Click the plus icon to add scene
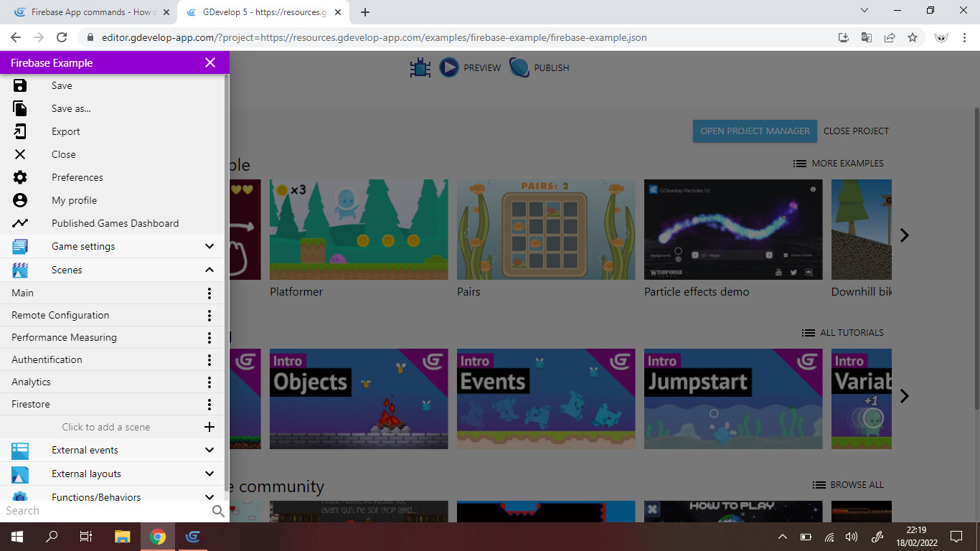This screenshot has width=980, height=551. coord(209,427)
